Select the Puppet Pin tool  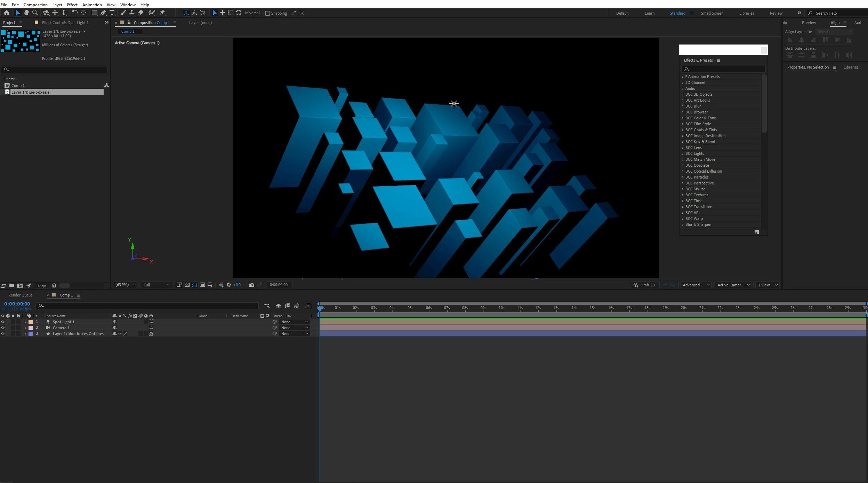(162, 13)
